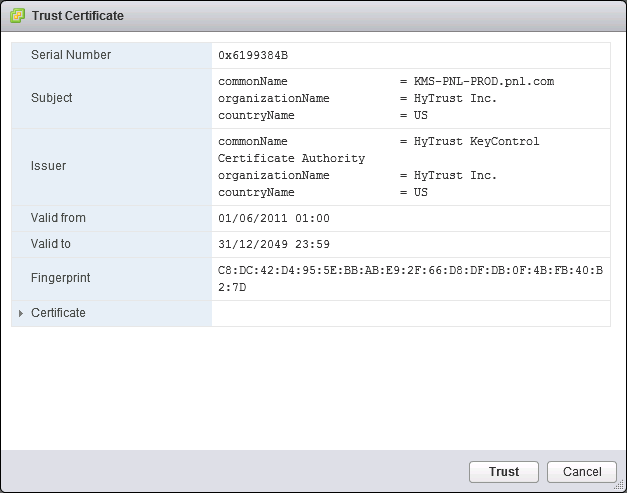Select KMS-PNL-PROD.pnl.com common name
Viewport: 627px width, 493px height.
[x=484, y=82]
